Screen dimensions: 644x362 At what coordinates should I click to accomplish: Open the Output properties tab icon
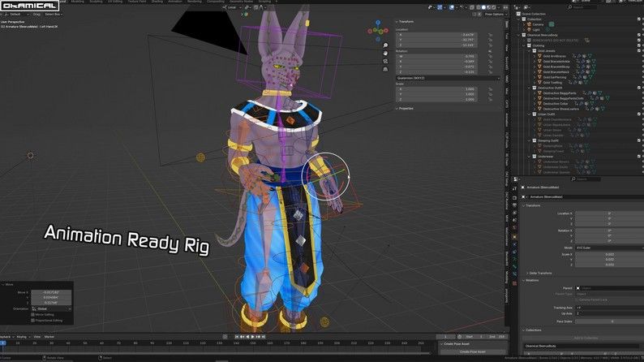click(x=514, y=205)
